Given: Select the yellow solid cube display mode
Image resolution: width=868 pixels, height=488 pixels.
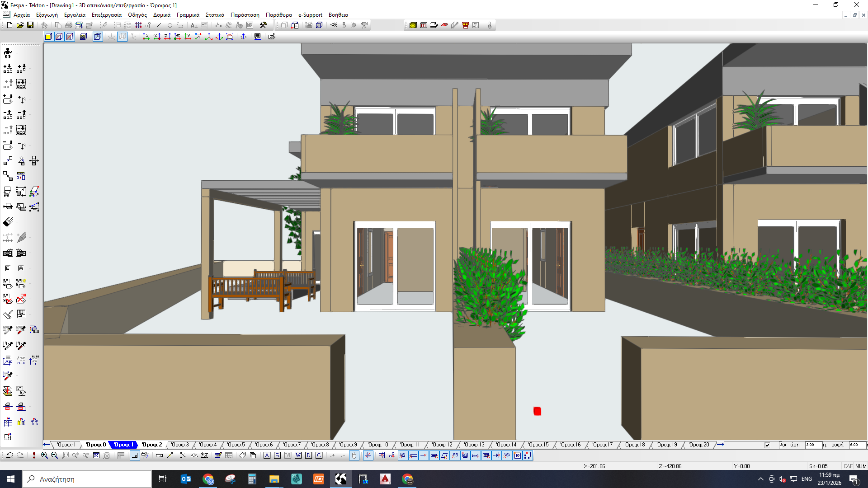Looking at the screenshot, I should 48,37.
